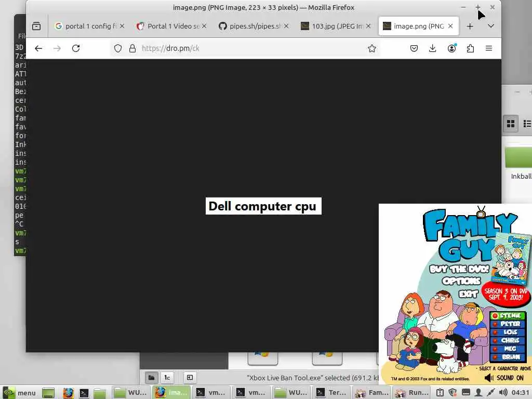Reload the current page
This screenshot has height=399, width=532.
pos(76,48)
